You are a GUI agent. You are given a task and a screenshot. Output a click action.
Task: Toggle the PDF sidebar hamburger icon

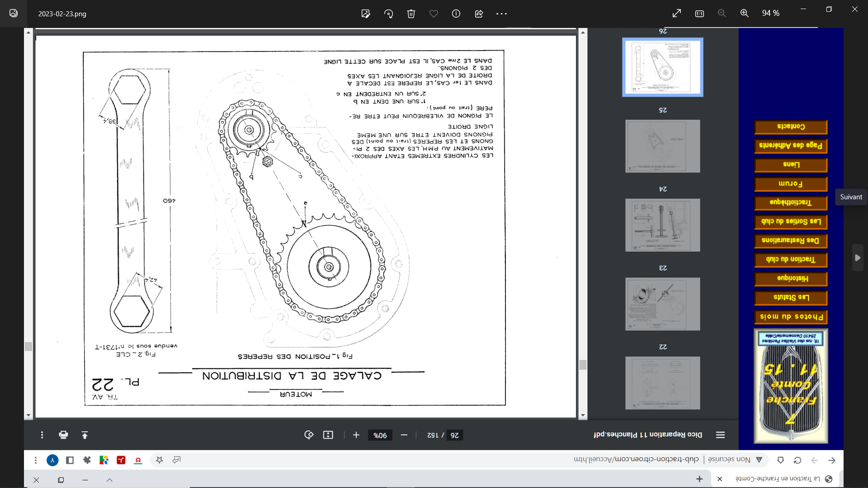coord(721,435)
